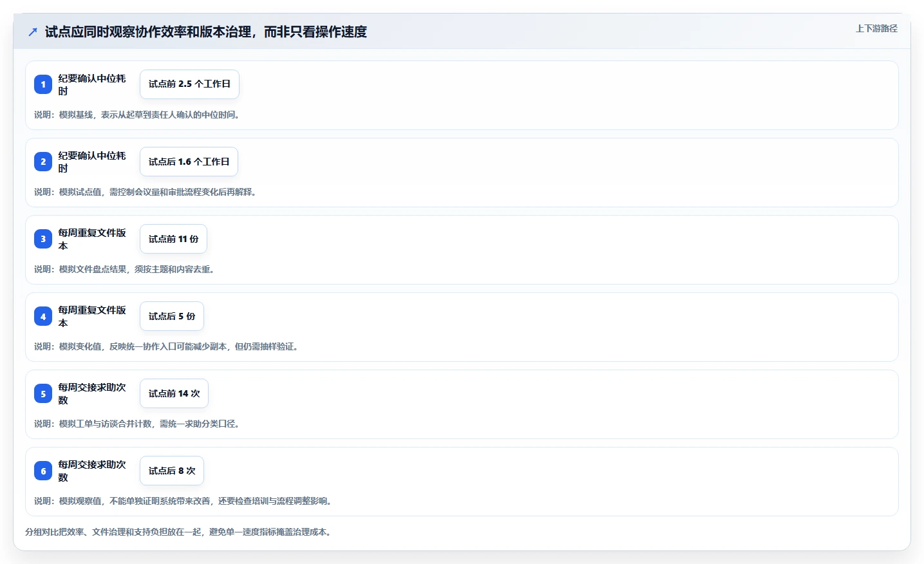Click 每周重复文件版本 label in card 4
Screen dimensions: 924x564
point(92,316)
